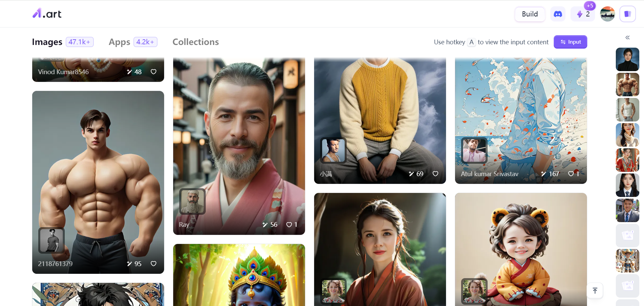
Task: Like the 小满 yellow sweater image
Action: coord(435,174)
